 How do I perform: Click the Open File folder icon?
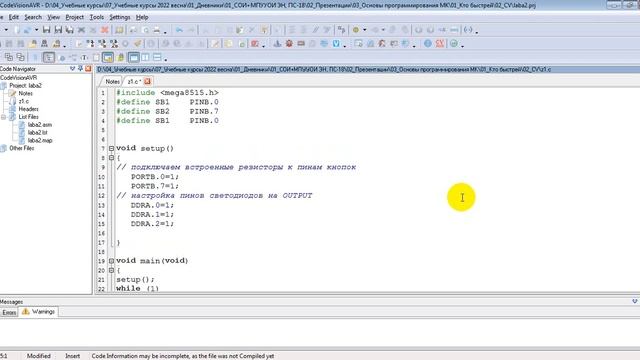[27, 30]
